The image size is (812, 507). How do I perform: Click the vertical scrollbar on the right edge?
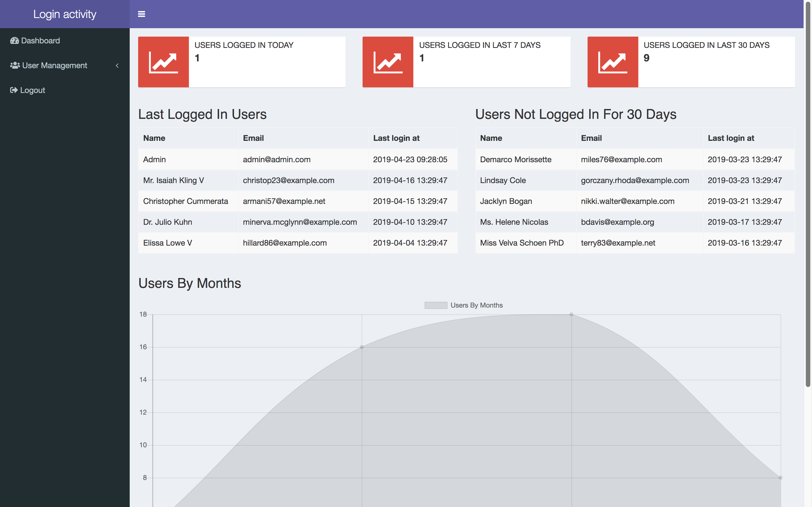tap(808, 201)
